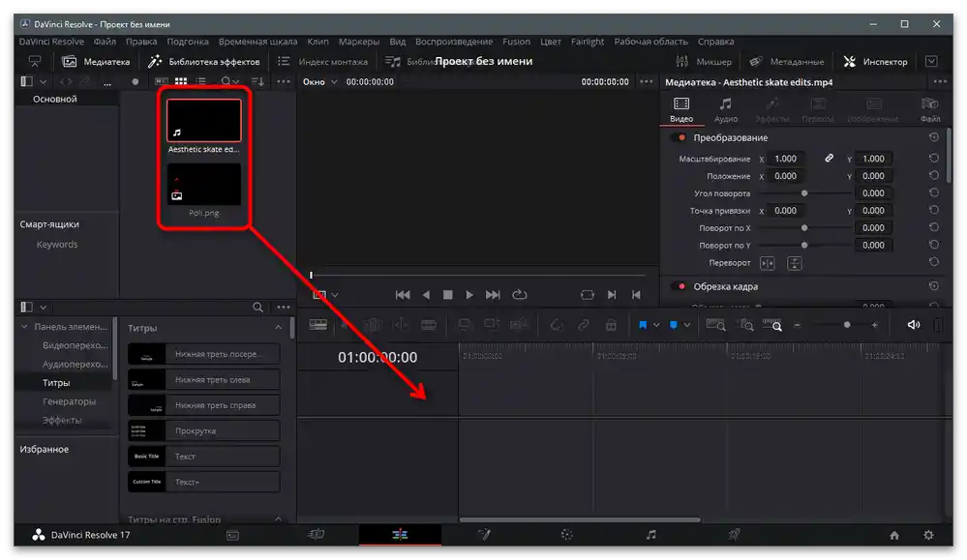The height and width of the screenshot is (560, 967).
Task: Open media pool sort order menu
Action: click(x=257, y=81)
